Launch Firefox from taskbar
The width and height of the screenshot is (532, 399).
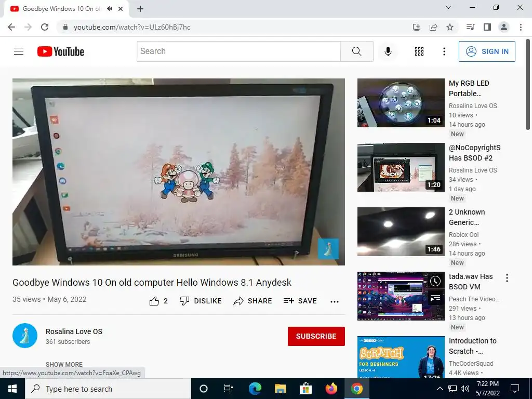[x=331, y=389]
